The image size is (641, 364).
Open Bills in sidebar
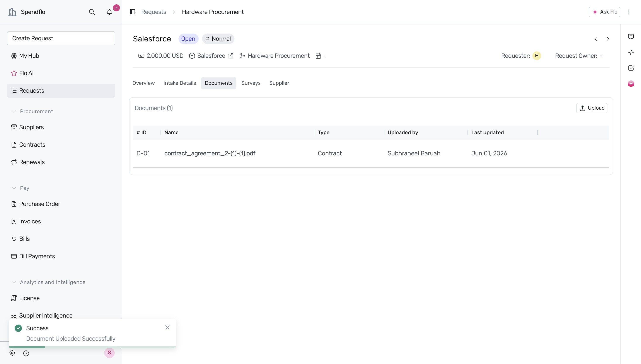point(61,239)
